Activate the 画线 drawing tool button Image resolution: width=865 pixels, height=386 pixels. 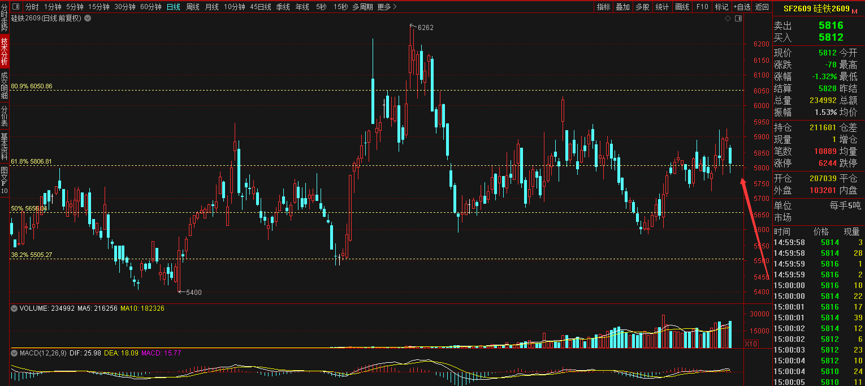(x=682, y=7)
